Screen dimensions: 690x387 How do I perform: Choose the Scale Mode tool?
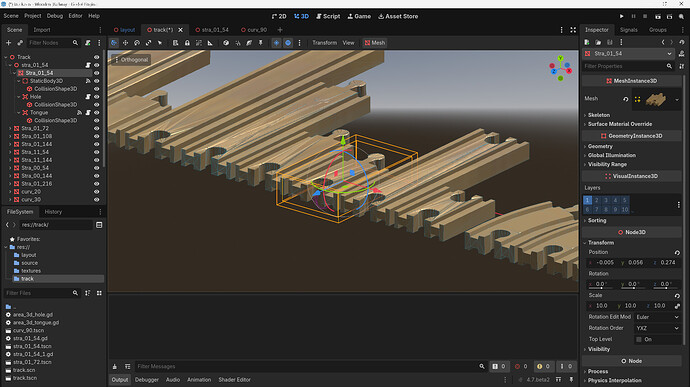pos(148,43)
